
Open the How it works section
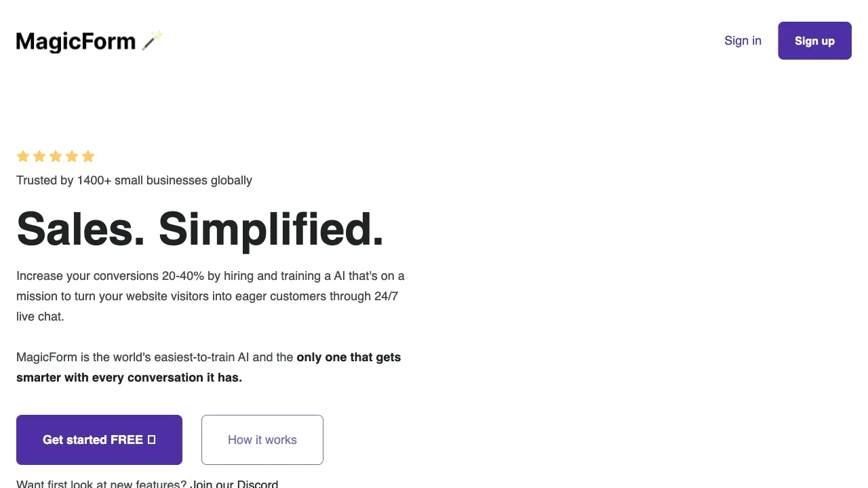[262, 440]
